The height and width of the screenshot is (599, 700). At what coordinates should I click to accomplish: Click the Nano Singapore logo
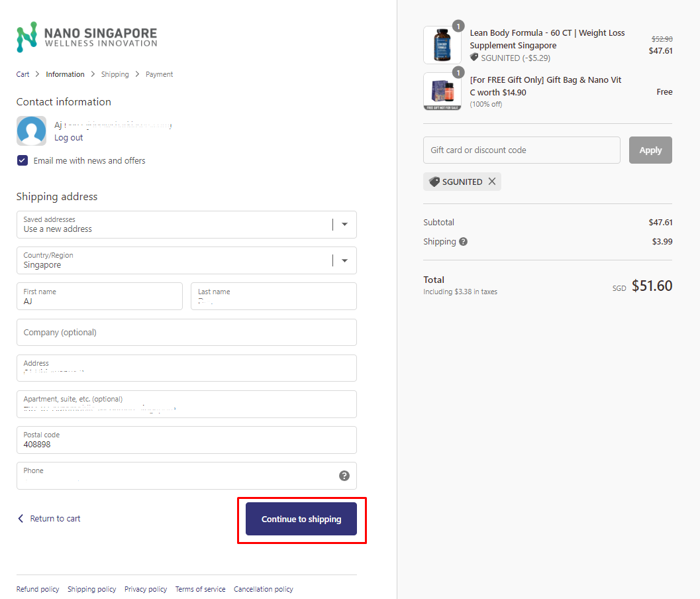coord(87,37)
